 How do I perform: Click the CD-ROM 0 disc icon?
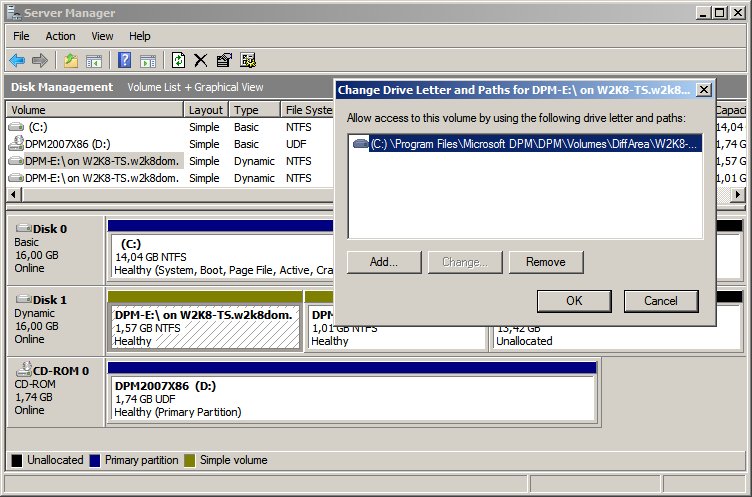24,369
